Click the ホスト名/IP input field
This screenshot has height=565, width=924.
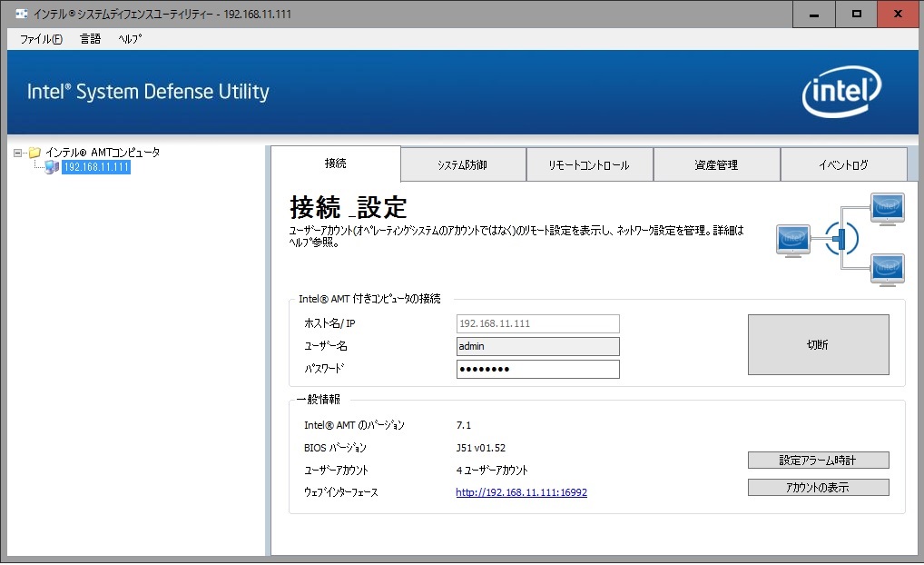pyautogui.click(x=538, y=323)
